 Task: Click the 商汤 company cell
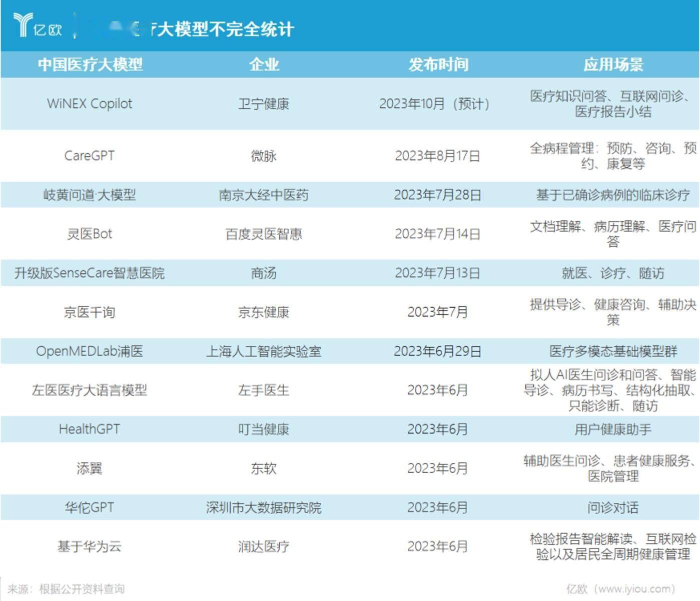tap(264, 273)
